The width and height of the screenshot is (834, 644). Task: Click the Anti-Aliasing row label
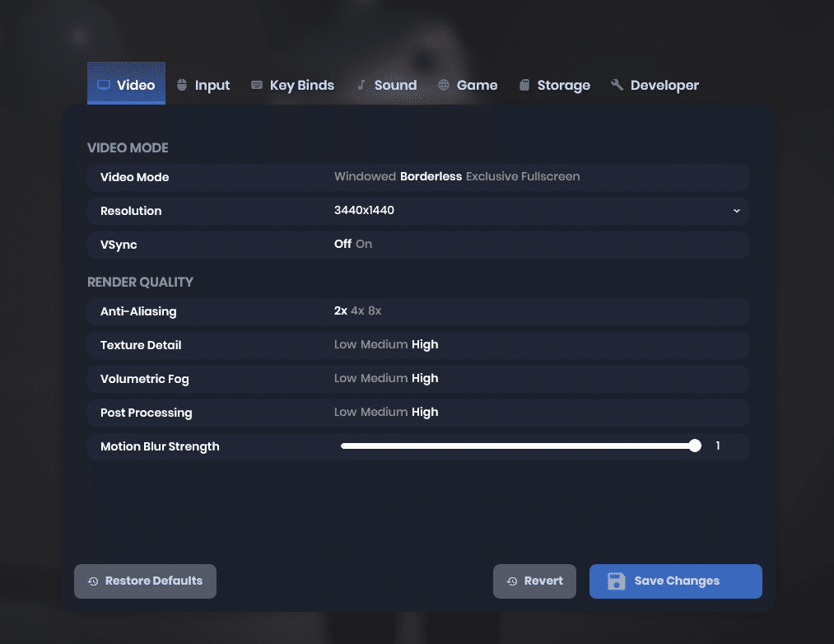(x=138, y=311)
